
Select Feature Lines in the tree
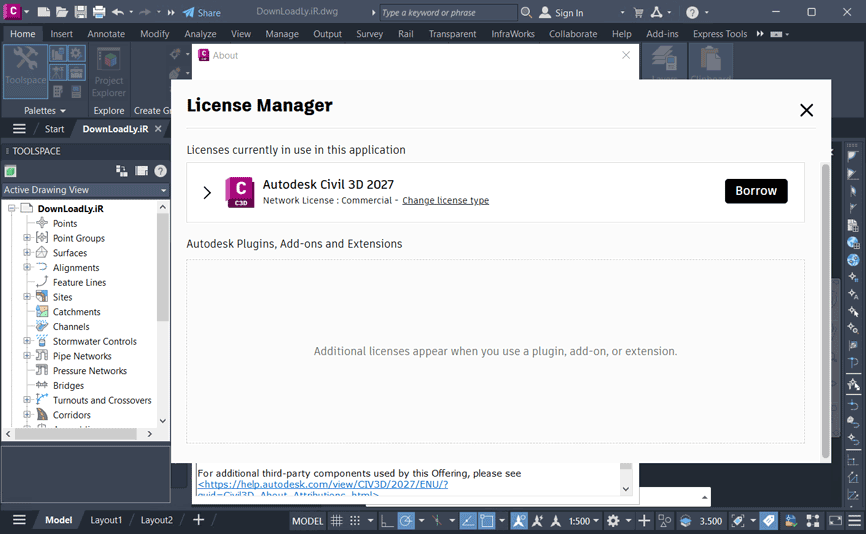[79, 283]
